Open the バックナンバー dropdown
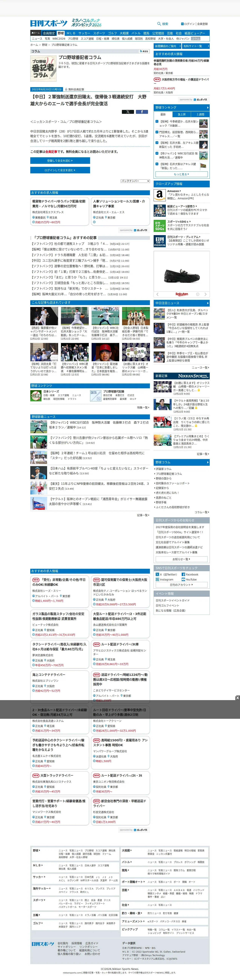 [x=135, y=181]
